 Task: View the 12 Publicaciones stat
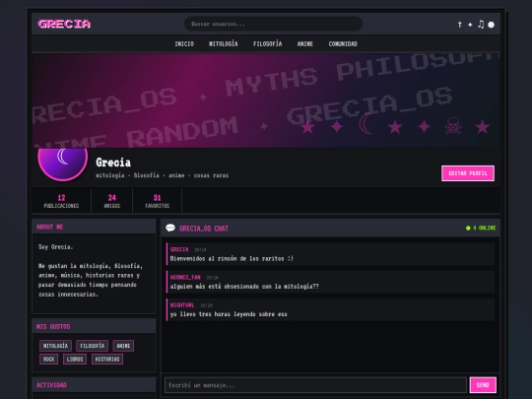[61, 201]
